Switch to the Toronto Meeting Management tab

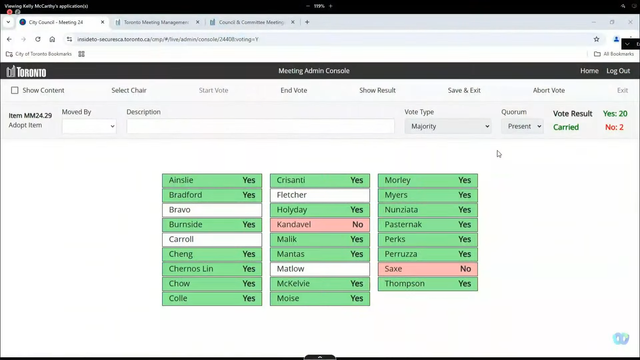coord(156,22)
